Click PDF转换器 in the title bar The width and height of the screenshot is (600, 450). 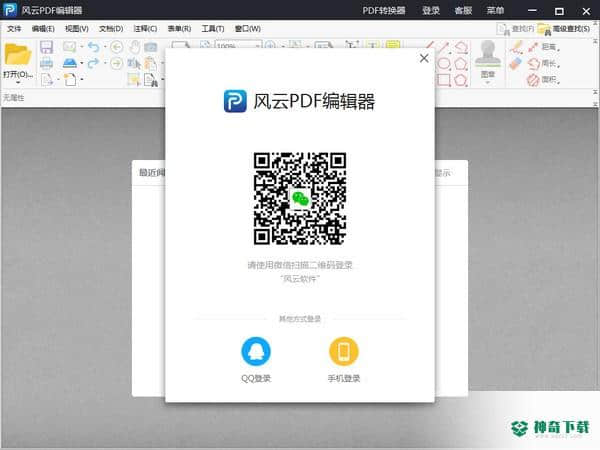(384, 10)
